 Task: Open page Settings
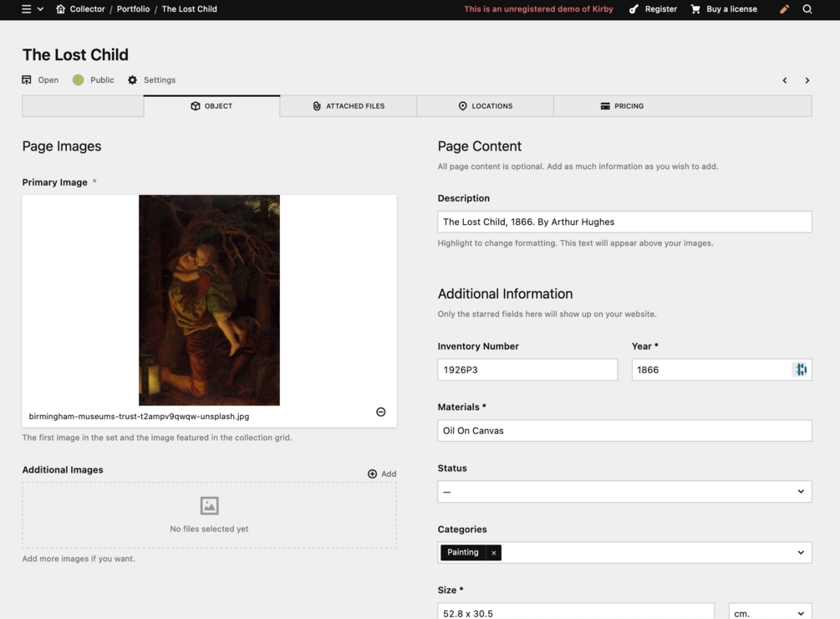[159, 79]
